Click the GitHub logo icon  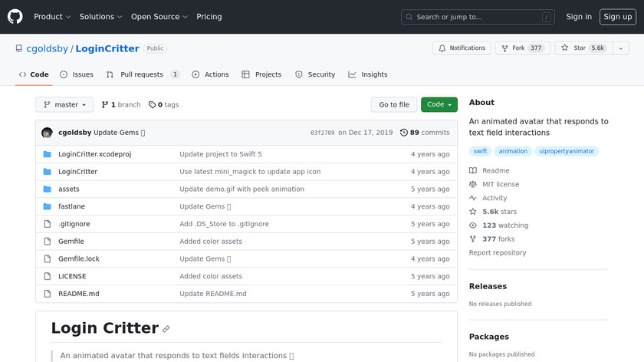click(15, 16)
